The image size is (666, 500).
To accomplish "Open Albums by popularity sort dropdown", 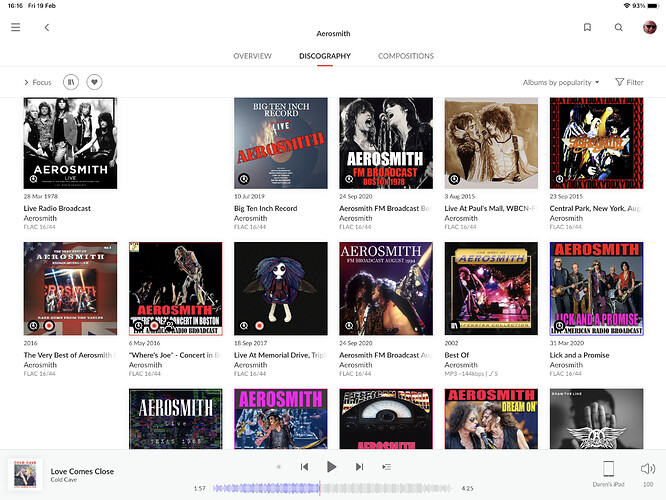I will click(x=561, y=82).
